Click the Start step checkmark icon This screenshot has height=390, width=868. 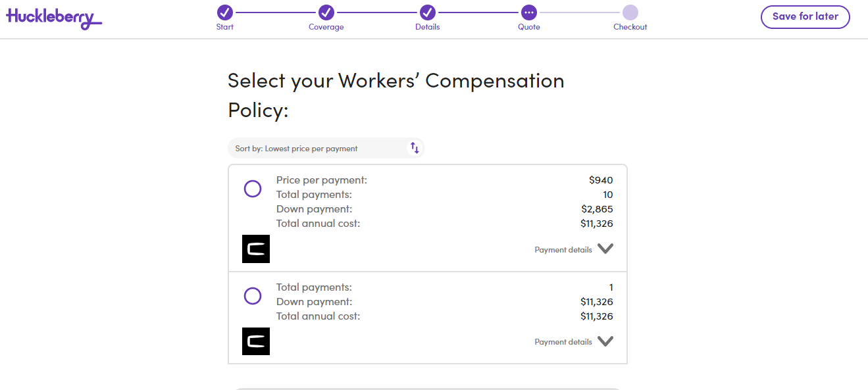point(225,12)
